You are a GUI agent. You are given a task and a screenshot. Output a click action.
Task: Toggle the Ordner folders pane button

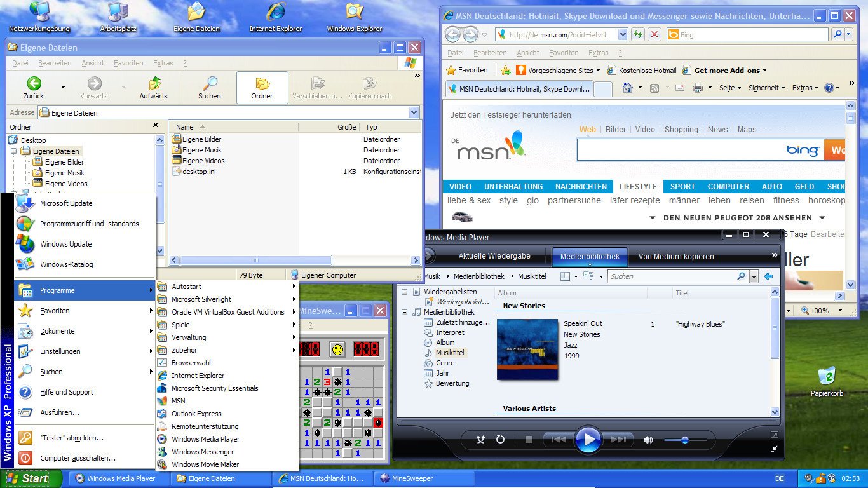[x=262, y=88]
